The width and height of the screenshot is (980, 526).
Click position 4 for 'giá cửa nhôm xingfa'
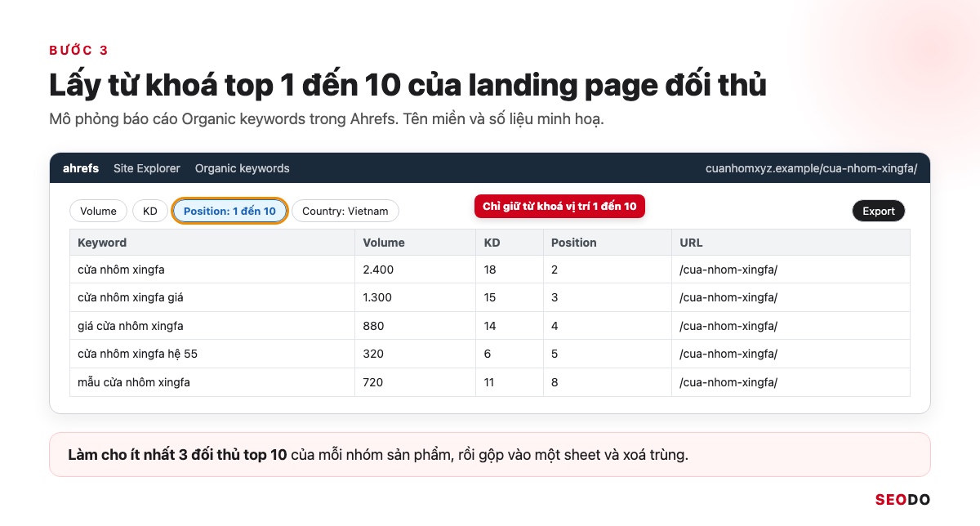tap(555, 326)
